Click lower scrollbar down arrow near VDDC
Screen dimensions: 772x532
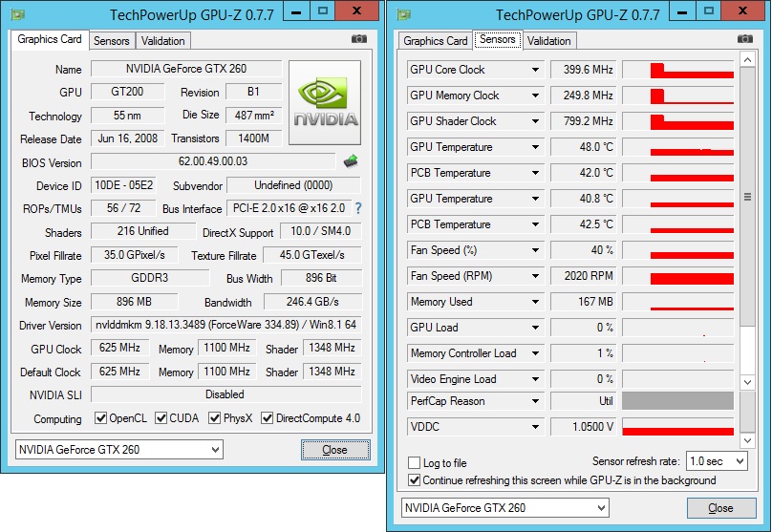(x=747, y=440)
